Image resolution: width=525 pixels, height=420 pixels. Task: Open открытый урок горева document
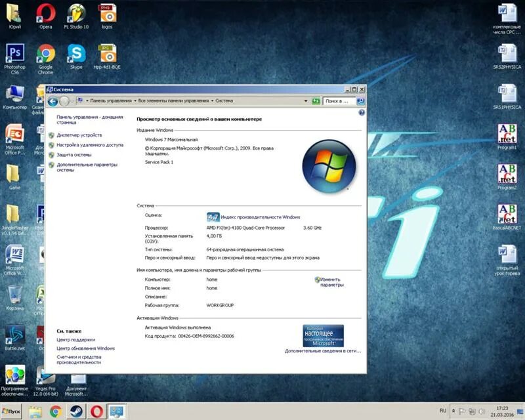tap(507, 260)
